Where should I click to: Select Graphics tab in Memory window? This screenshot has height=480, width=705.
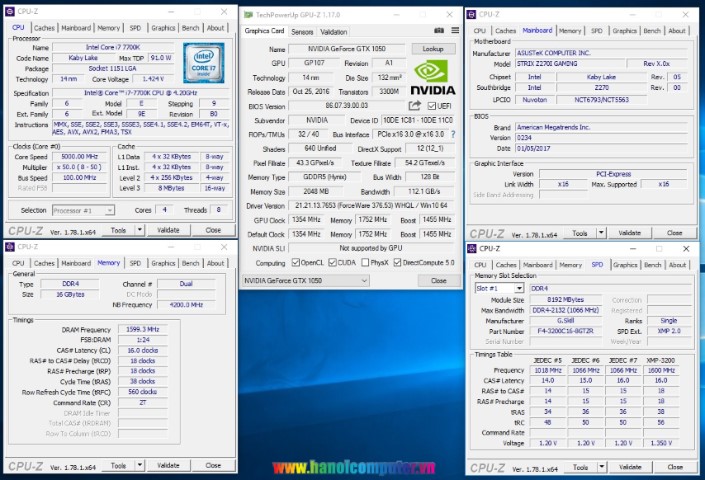(x=163, y=263)
